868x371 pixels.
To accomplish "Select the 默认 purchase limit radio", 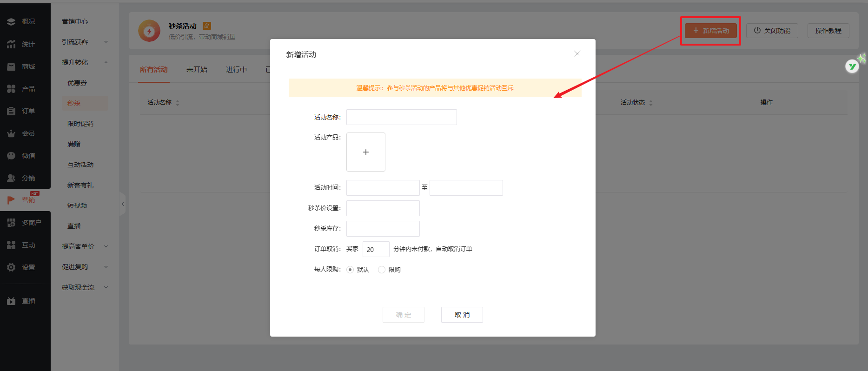I will click(350, 270).
